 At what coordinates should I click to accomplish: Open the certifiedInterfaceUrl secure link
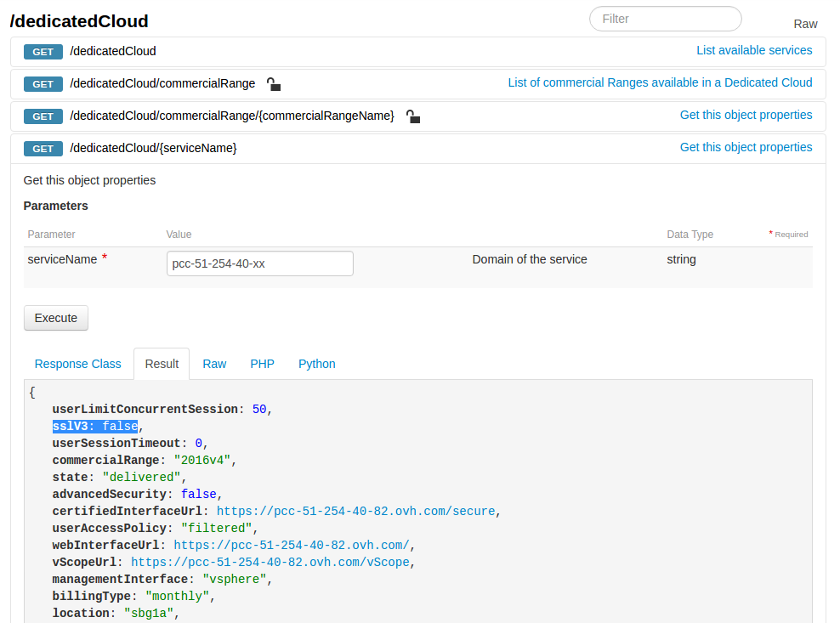pos(356,511)
